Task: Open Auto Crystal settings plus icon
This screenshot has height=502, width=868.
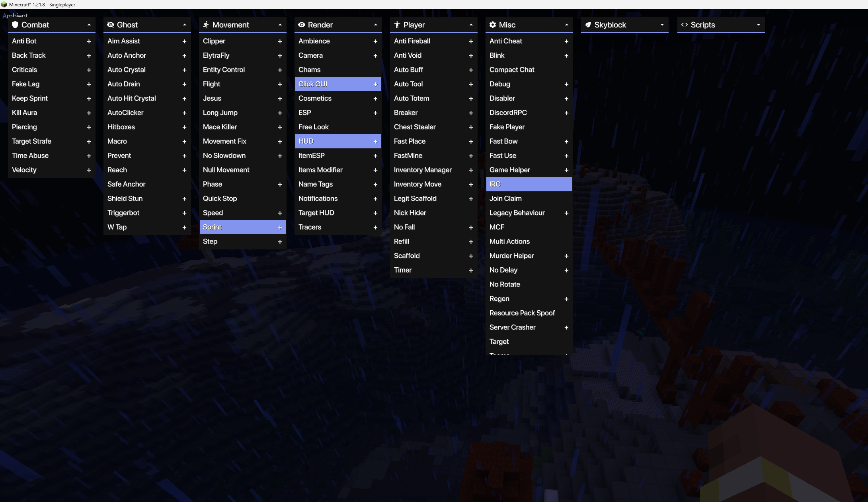Action: click(x=184, y=70)
